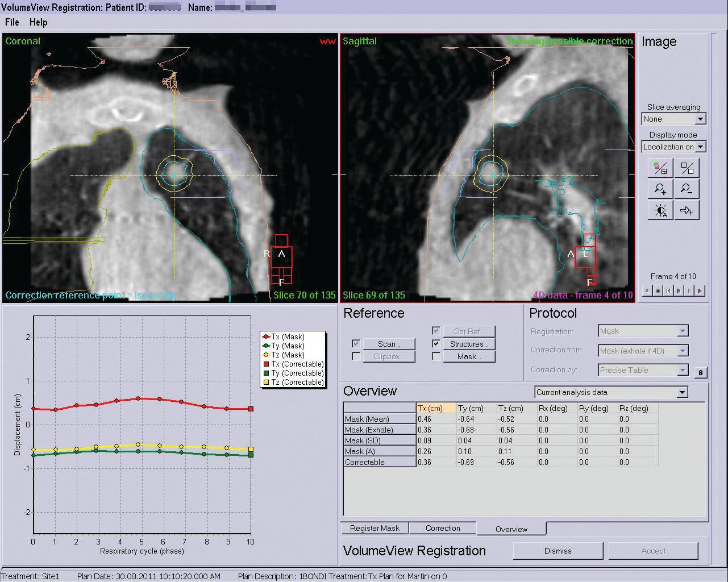Click the first (stop) frame control button
This screenshot has height=582, width=728.
647,290
